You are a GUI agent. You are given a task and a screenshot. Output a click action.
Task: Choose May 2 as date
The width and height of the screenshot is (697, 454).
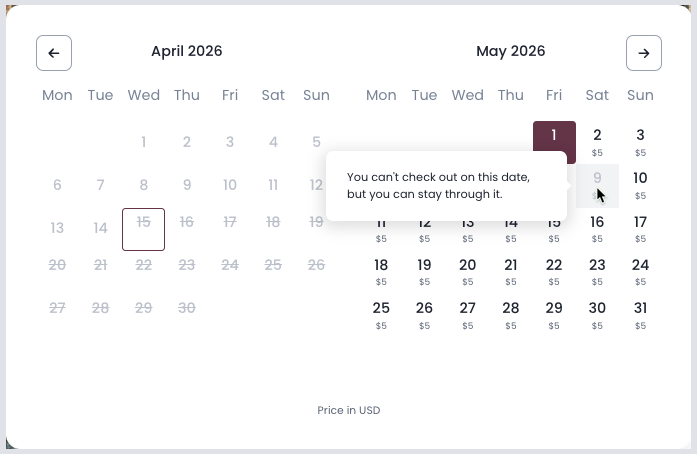[x=597, y=142]
